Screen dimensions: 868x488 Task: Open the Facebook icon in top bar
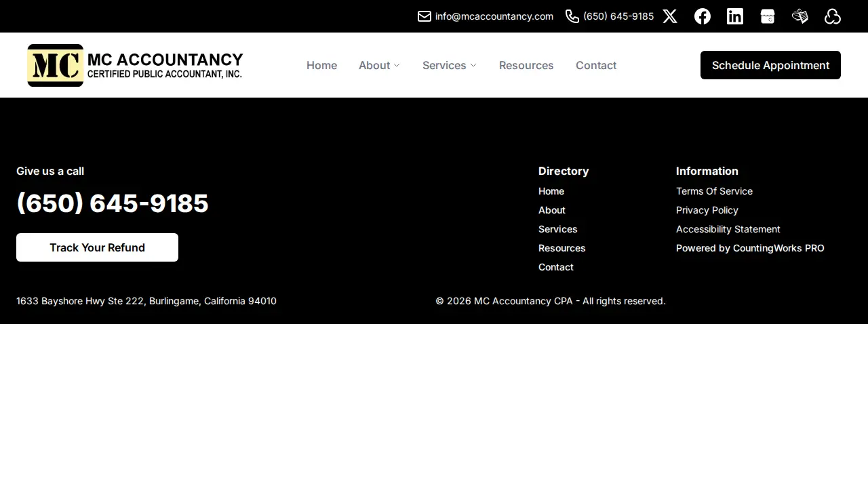click(x=703, y=16)
